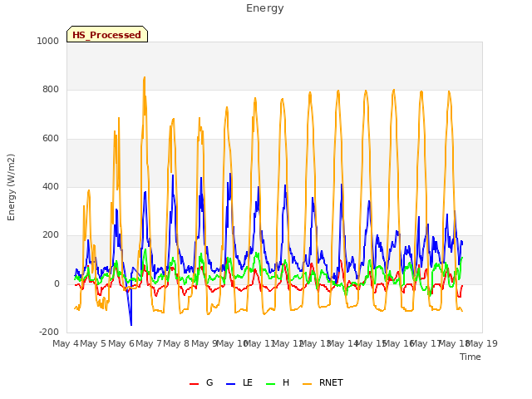This screenshot has width=532, height=399.
Task: Toggle the RNET series legend entry
Action: (323, 382)
